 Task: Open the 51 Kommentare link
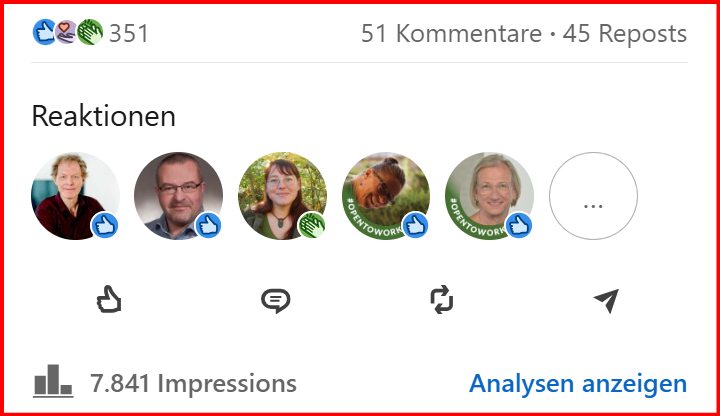coord(451,34)
